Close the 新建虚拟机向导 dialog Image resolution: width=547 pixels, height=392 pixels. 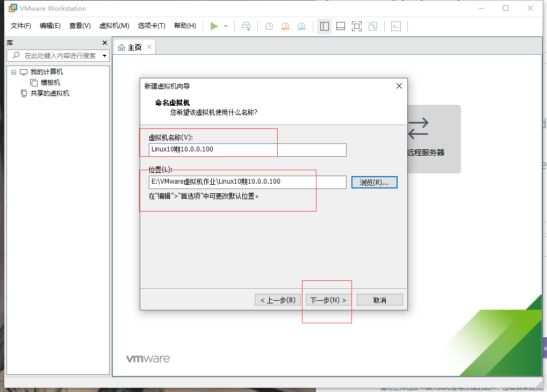399,86
